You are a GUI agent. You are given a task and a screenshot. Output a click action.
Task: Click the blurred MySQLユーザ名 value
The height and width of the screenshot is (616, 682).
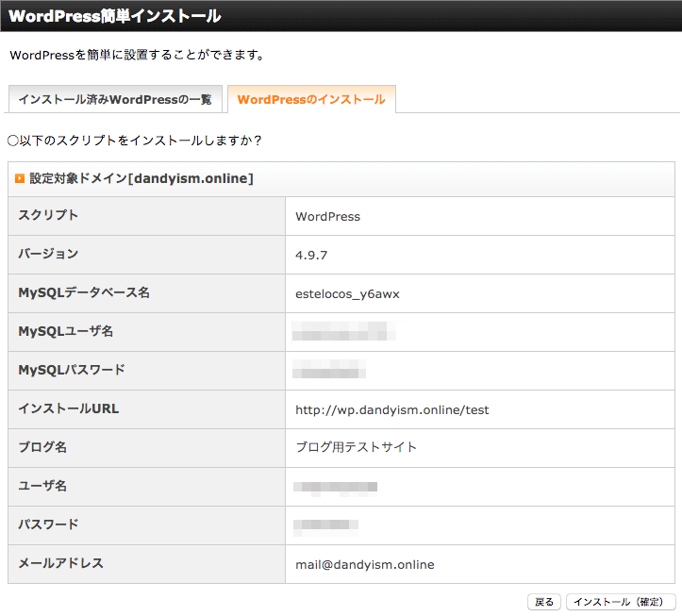(343, 331)
